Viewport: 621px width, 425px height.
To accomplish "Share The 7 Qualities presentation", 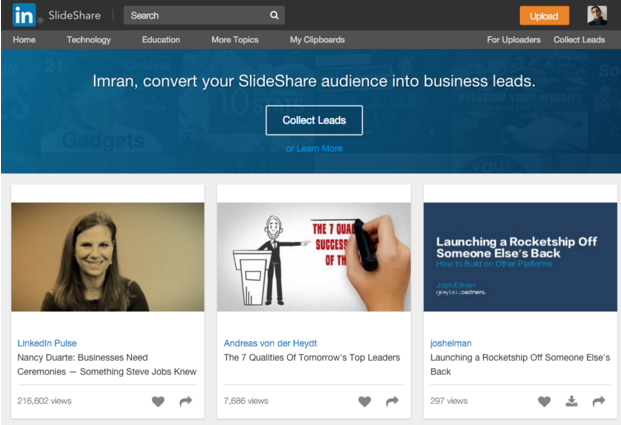I will tap(392, 401).
